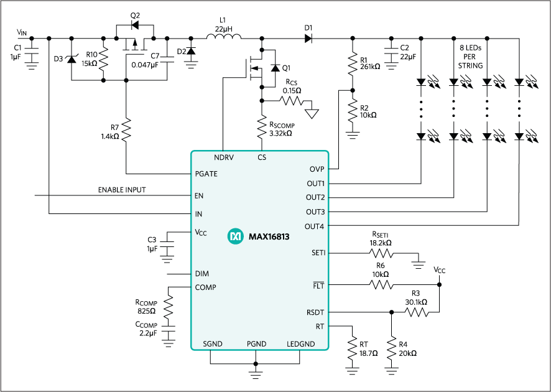Select the Maxim logo inside the MAX16813 chip
Screen dimensions: 551x392
tap(235, 236)
